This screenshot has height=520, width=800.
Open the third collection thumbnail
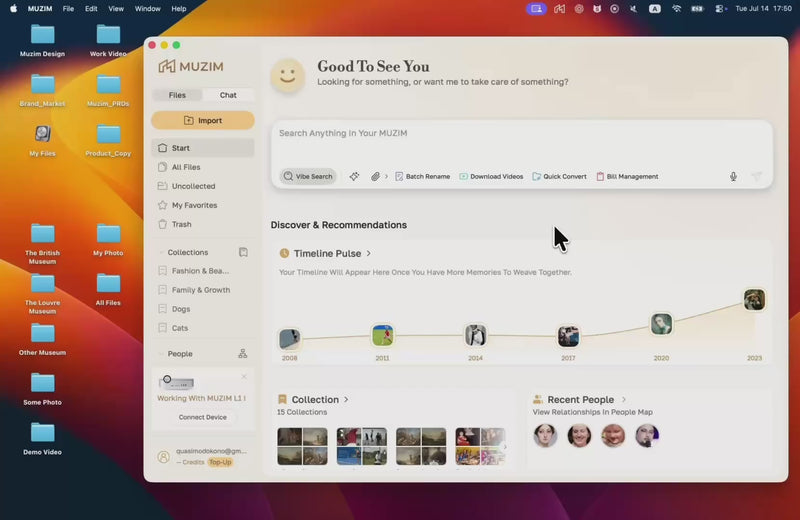click(x=420, y=447)
